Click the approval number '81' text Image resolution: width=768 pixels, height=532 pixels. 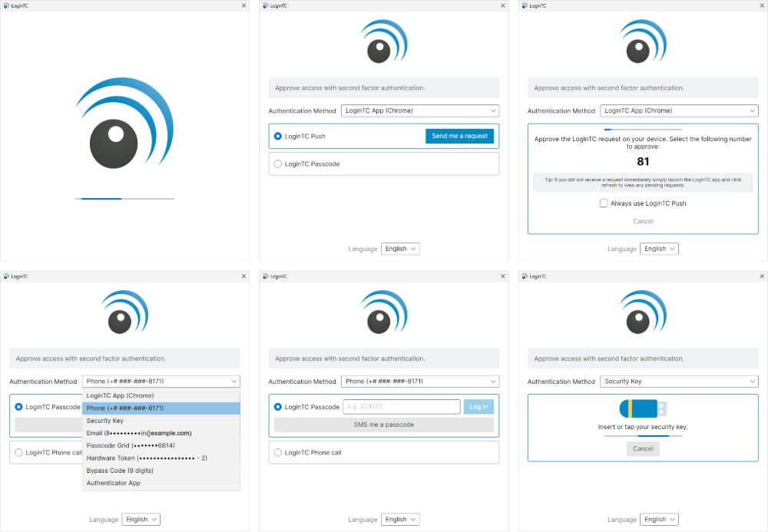[643, 161]
